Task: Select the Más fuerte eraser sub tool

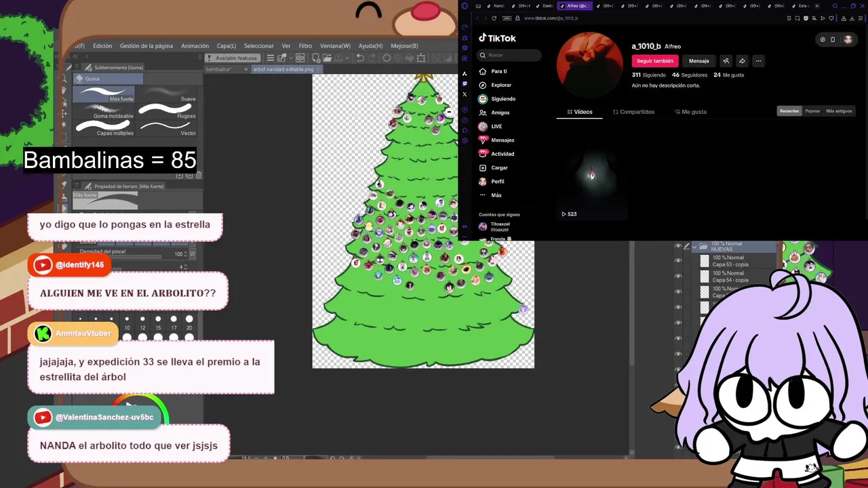Action: click(x=104, y=94)
